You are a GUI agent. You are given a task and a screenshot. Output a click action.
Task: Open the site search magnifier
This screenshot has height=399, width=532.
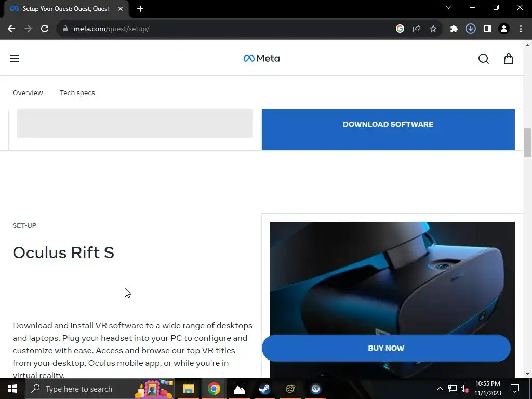click(x=484, y=59)
